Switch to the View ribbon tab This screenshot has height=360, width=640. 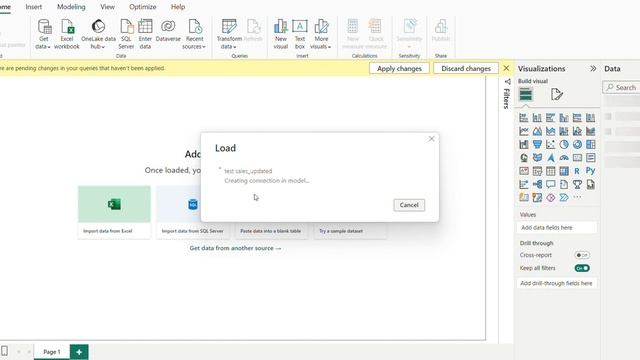(x=107, y=7)
